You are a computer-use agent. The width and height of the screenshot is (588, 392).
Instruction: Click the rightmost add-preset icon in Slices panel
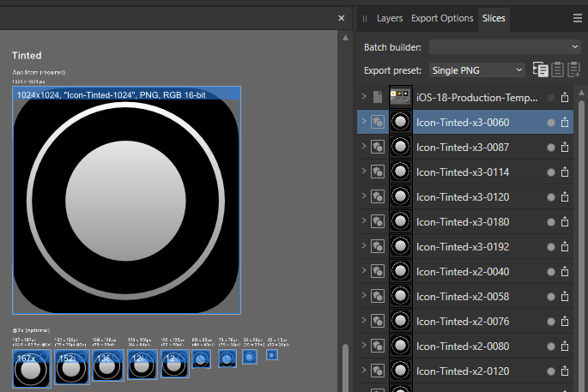click(573, 70)
